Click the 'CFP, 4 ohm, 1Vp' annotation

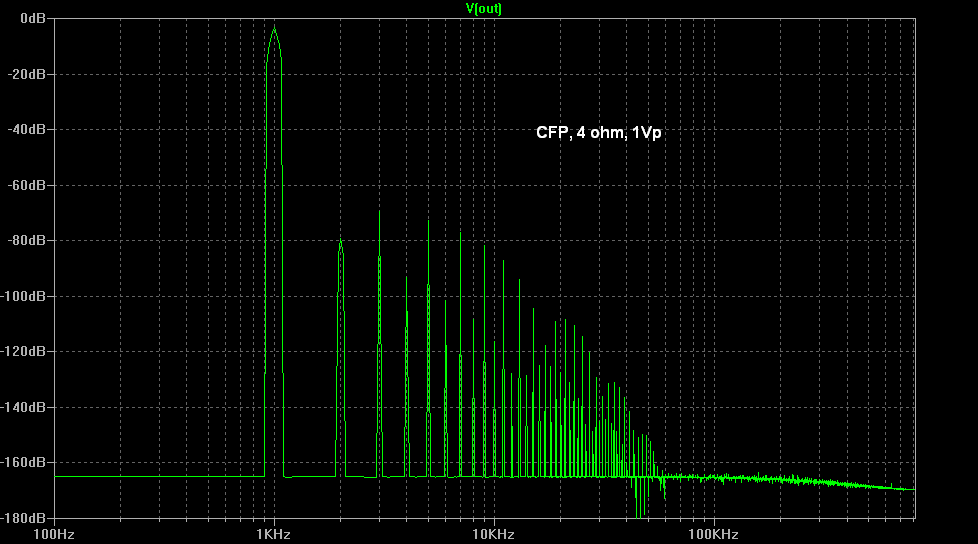[599, 133]
